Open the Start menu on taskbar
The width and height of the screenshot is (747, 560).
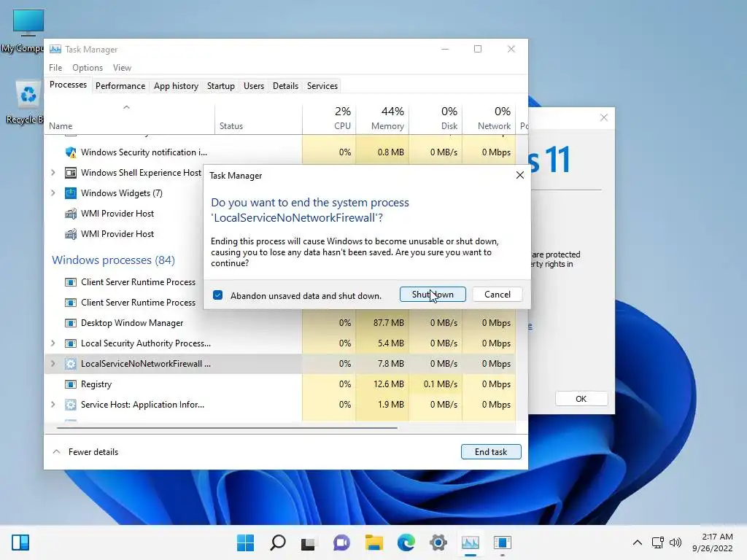pos(245,542)
